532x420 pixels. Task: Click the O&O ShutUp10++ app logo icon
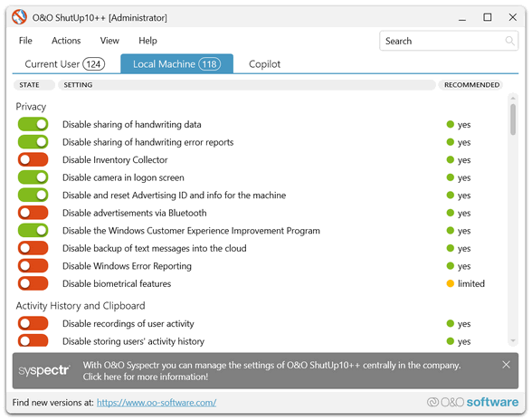tap(19, 17)
